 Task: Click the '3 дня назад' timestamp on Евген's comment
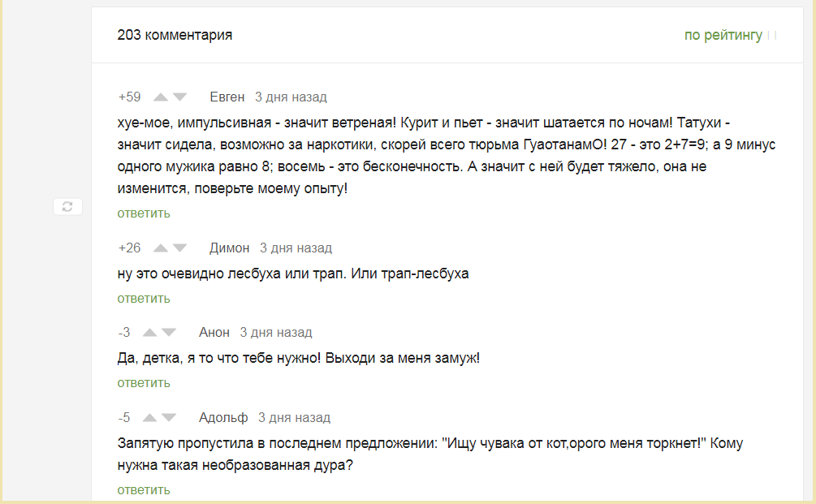pyautogui.click(x=291, y=97)
